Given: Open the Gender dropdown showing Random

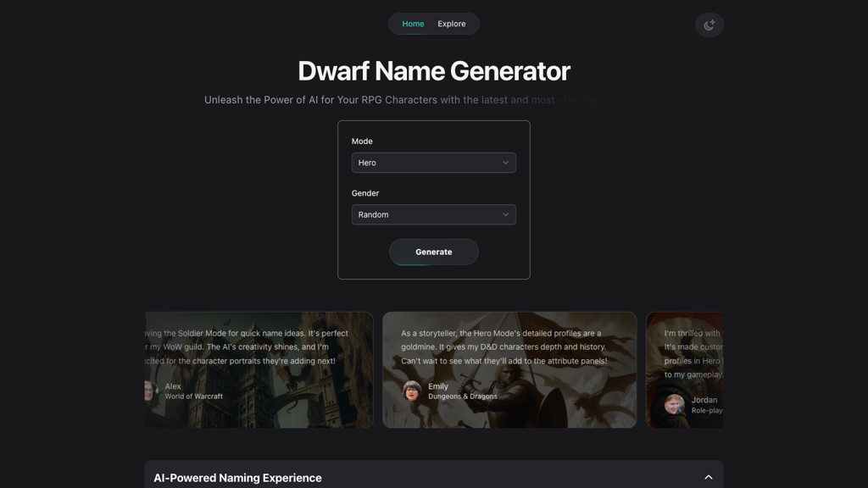Looking at the screenshot, I should coord(433,214).
